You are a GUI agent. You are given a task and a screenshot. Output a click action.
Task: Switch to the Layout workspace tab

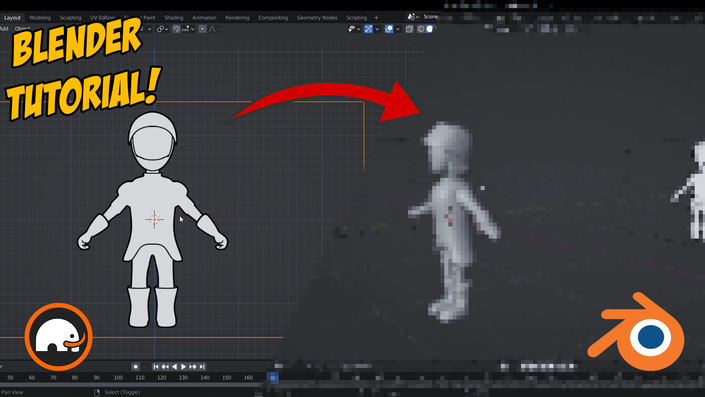point(12,18)
